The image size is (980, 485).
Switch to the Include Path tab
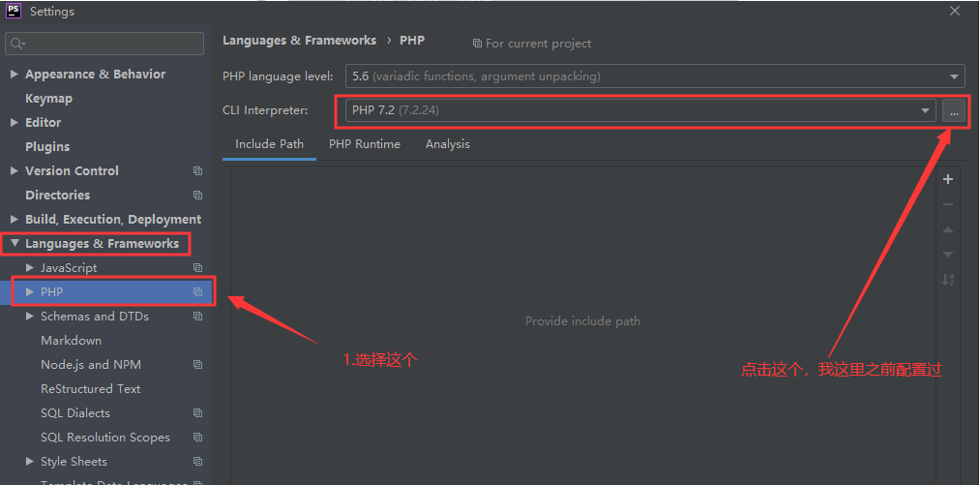(269, 144)
